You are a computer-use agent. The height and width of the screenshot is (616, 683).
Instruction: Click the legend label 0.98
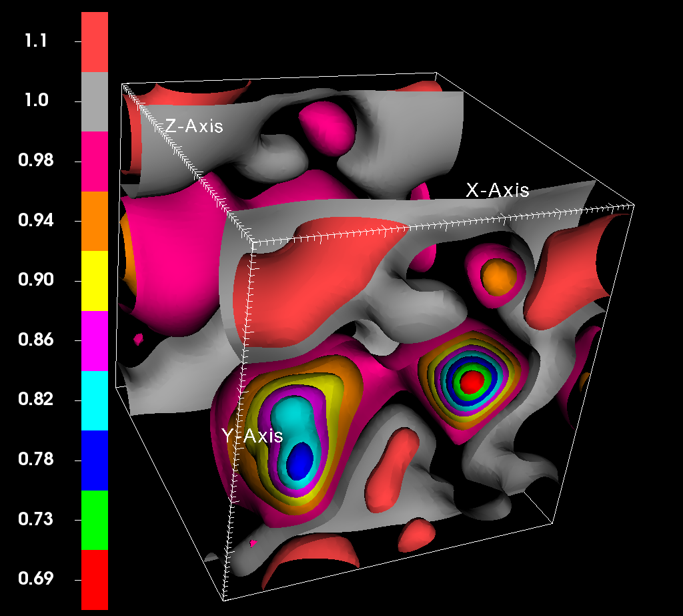pos(36,160)
